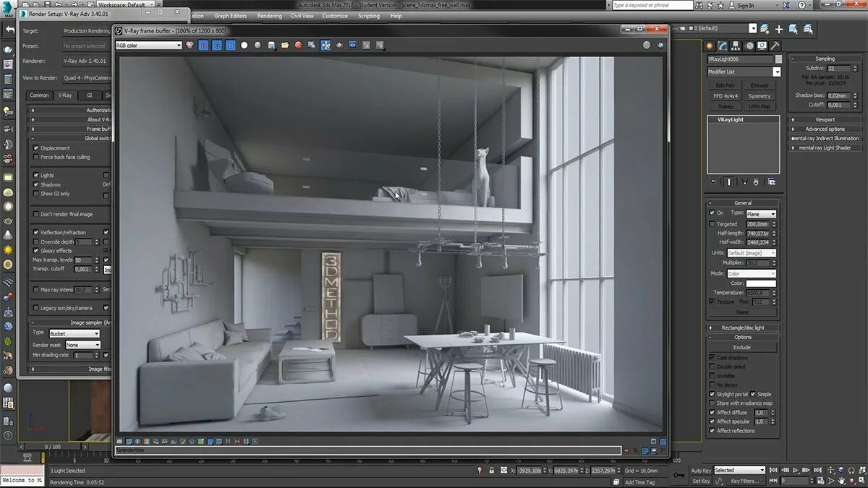Save the rendered image with disk icon
This screenshot has width=868, height=488.
[x=271, y=45]
